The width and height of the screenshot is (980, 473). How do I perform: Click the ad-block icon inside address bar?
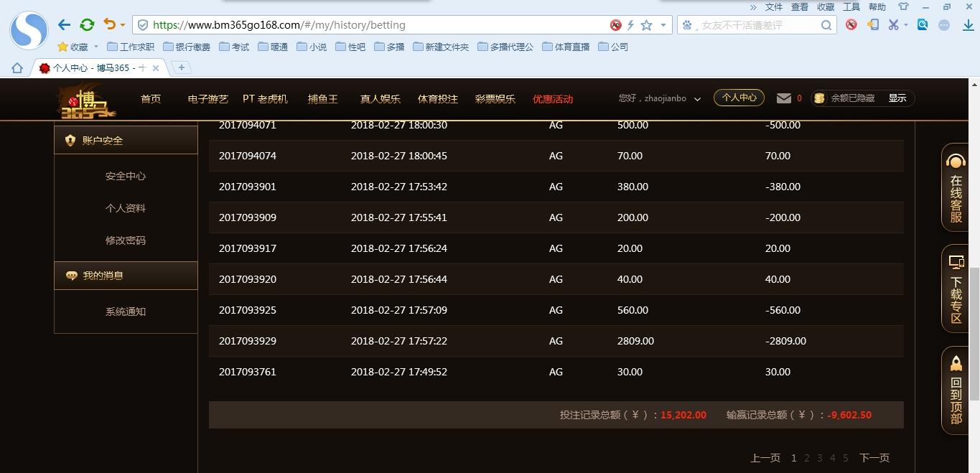click(616, 25)
